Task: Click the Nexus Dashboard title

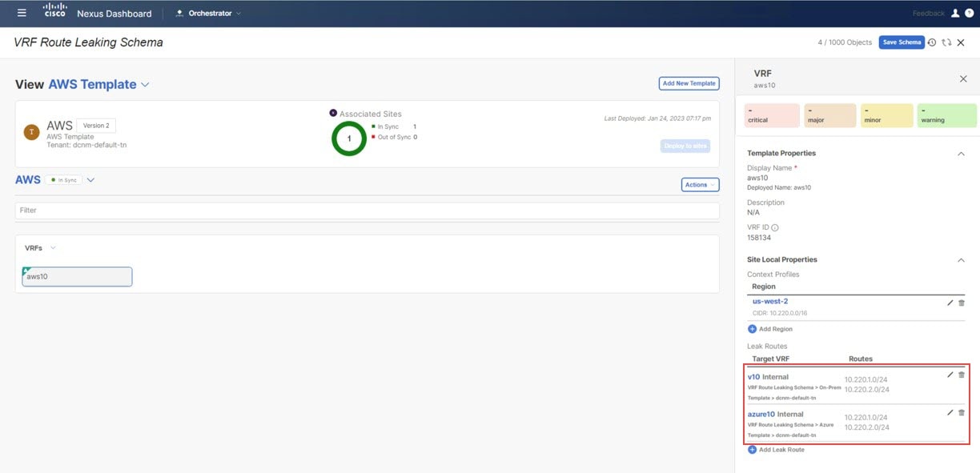Action: point(114,14)
